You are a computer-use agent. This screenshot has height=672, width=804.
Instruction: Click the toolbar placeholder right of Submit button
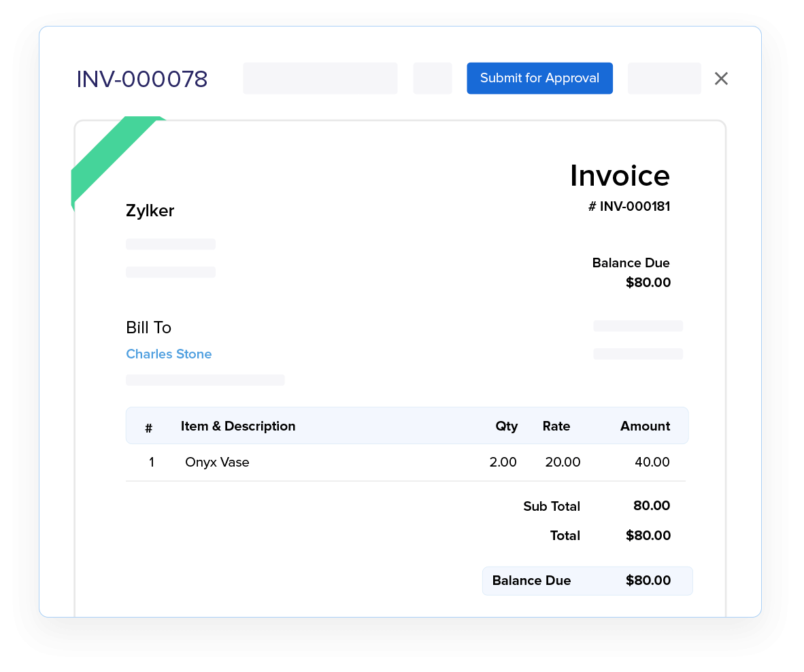[664, 78]
